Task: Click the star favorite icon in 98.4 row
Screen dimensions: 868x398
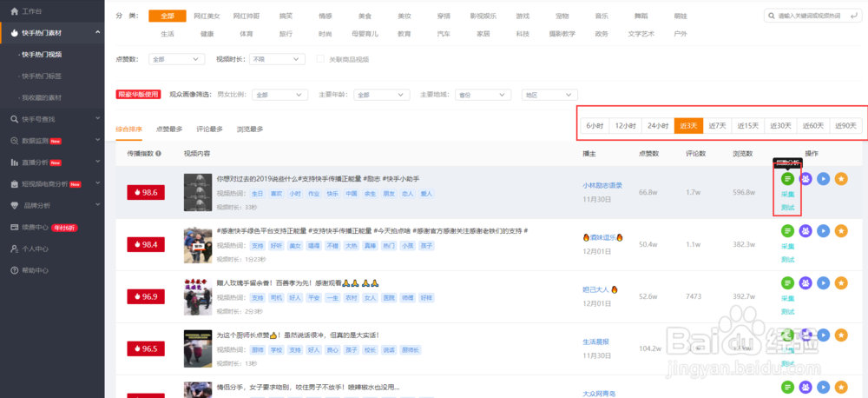Action: pyautogui.click(x=841, y=230)
